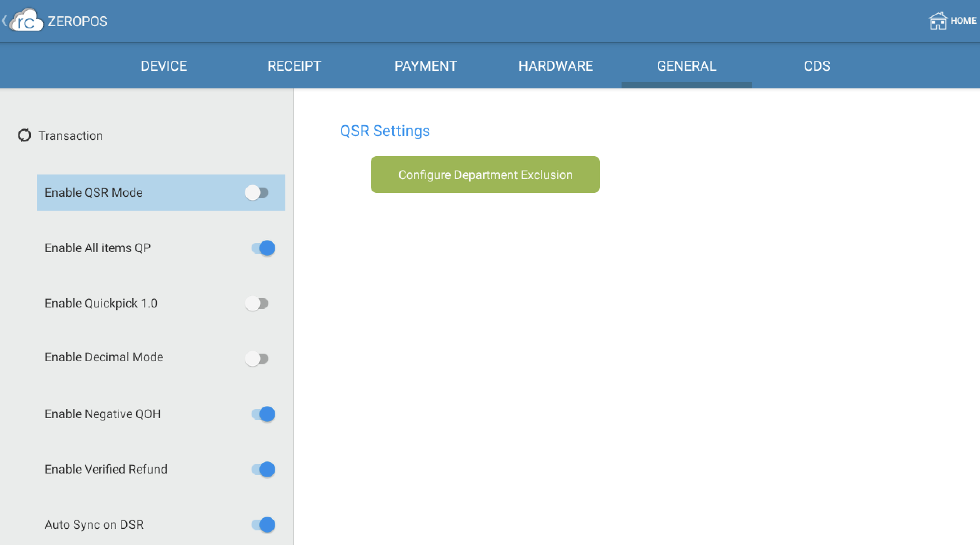This screenshot has width=980, height=545.
Task: Switch off Auto Sync on DSR
Action: (x=263, y=525)
